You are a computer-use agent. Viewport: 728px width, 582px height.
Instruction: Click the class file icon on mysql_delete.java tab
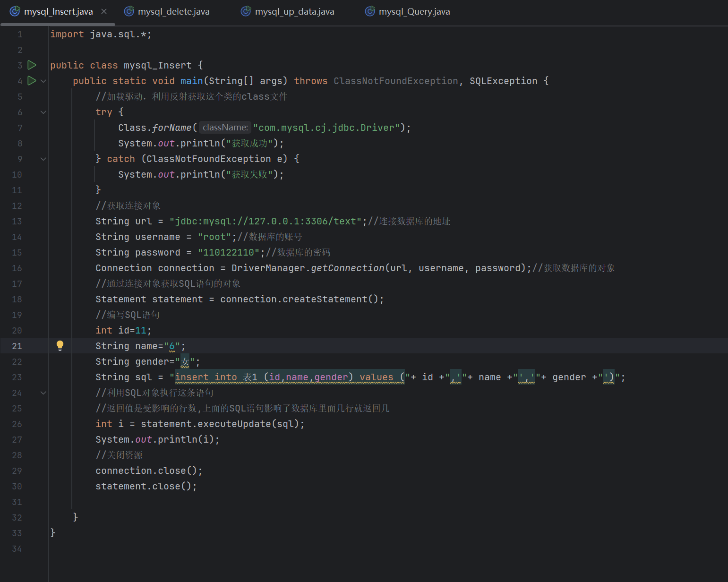tap(128, 11)
